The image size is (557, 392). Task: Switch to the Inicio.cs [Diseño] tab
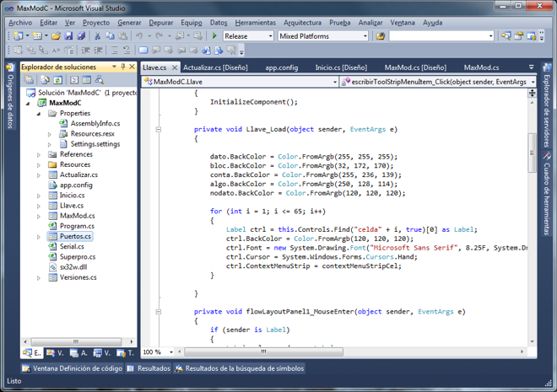(x=341, y=67)
